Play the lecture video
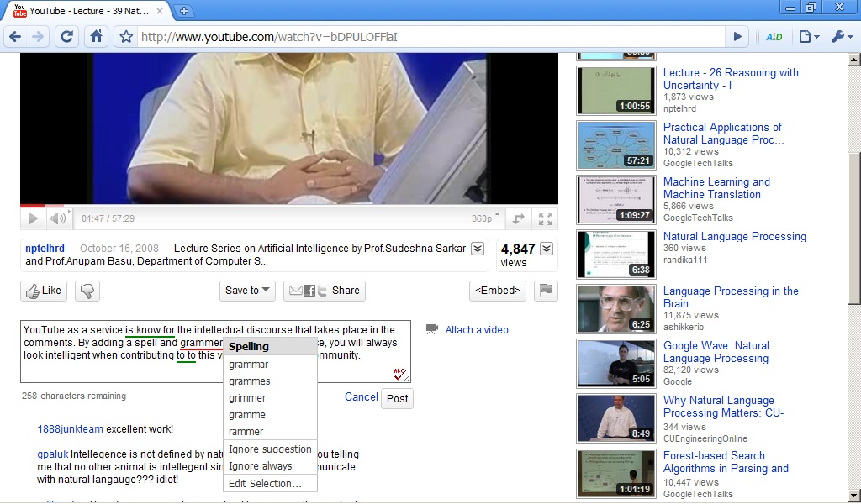 click(33, 218)
